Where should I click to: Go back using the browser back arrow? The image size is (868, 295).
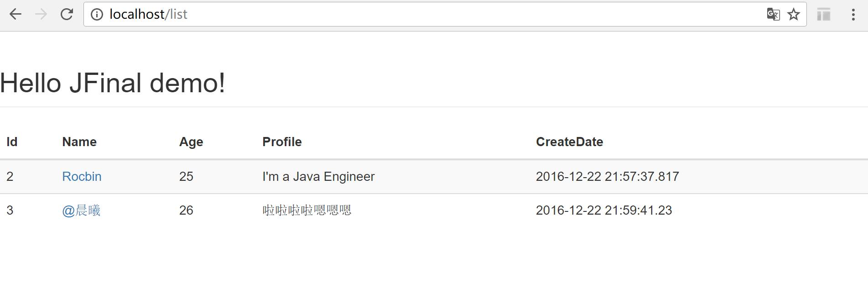(x=16, y=14)
